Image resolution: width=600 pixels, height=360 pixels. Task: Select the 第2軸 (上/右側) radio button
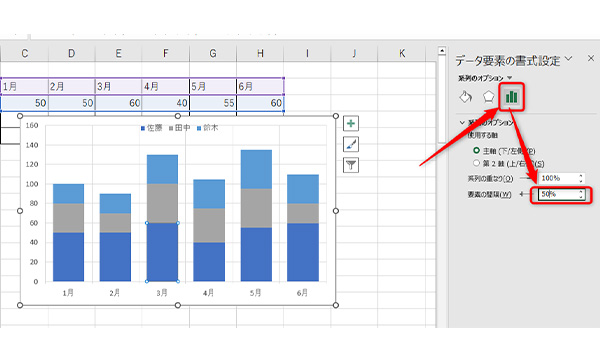tap(476, 163)
